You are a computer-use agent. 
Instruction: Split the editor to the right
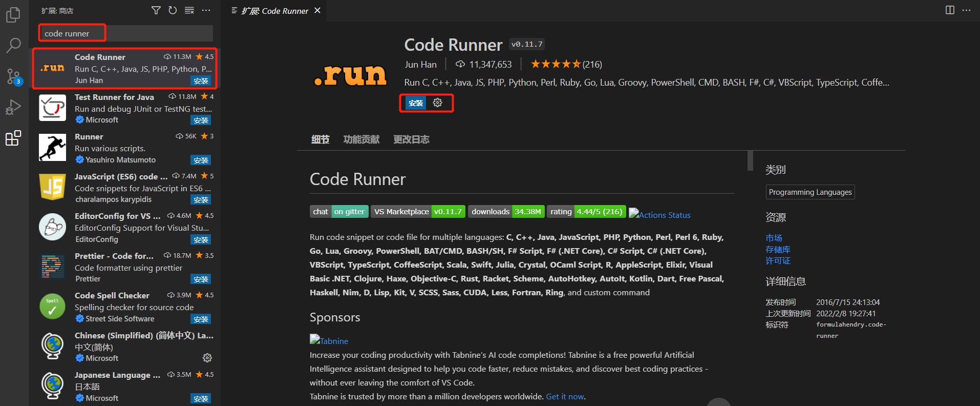pyautogui.click(x=950, y=10)
